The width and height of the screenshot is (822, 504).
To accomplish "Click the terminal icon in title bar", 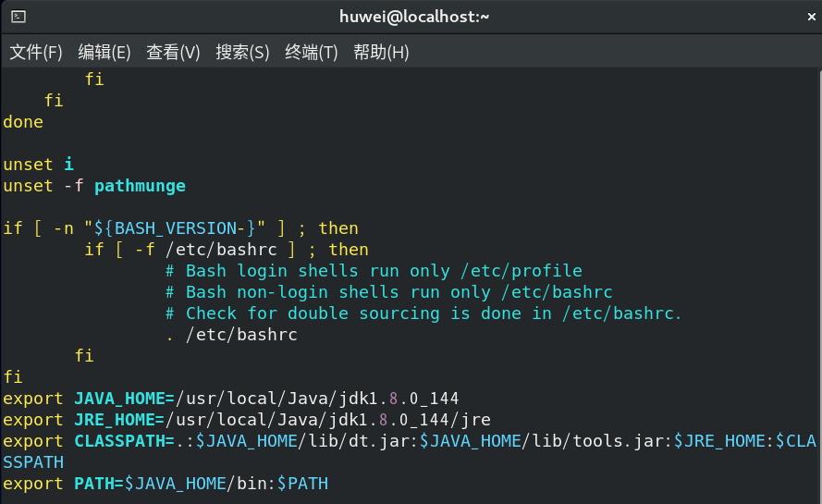I will point(18,17).
